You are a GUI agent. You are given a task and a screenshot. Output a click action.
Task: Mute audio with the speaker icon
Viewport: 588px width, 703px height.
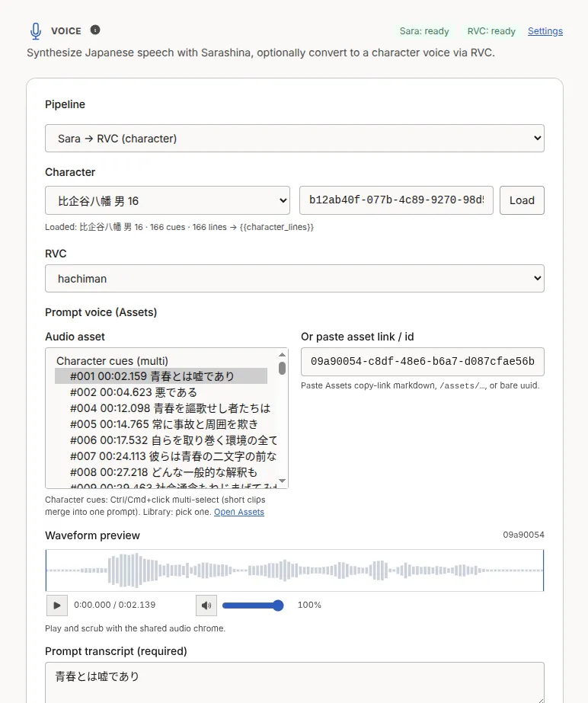pos(206,606)
